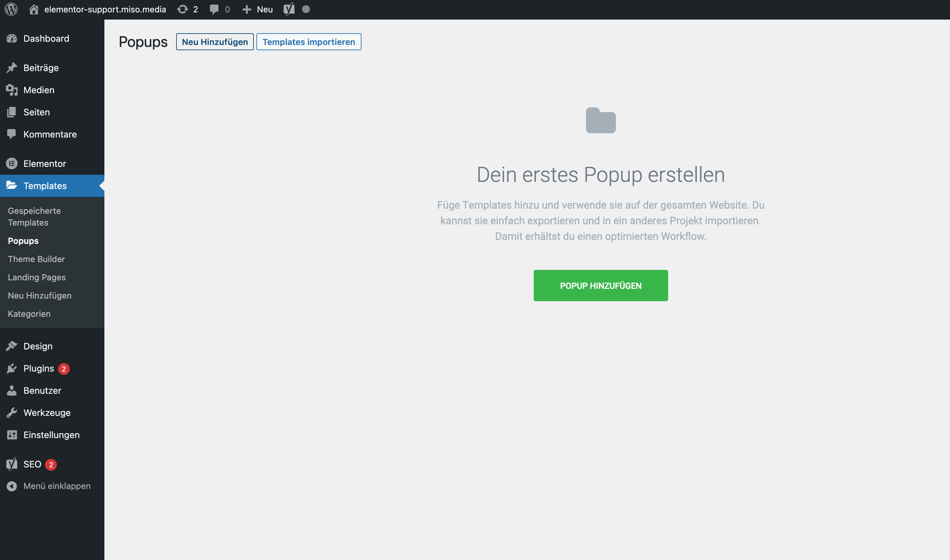Select Landing Pages submenu item
The height and width of the screenshot is (560, 950).
click(37, 277)
